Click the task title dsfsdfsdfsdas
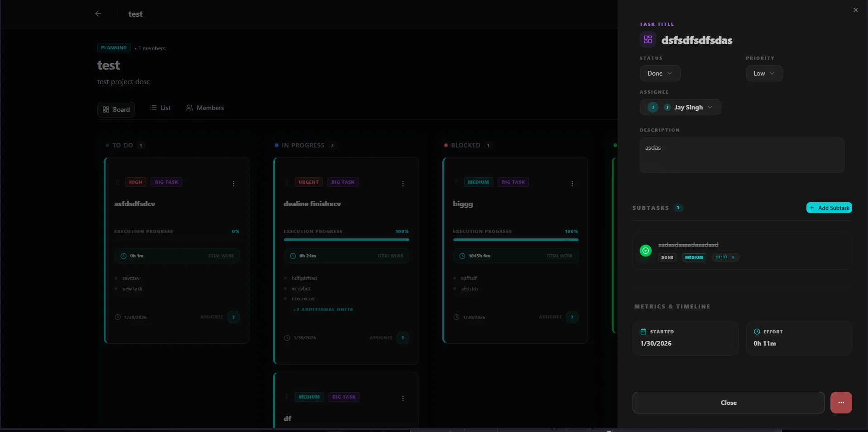 [x=697, y=40]
